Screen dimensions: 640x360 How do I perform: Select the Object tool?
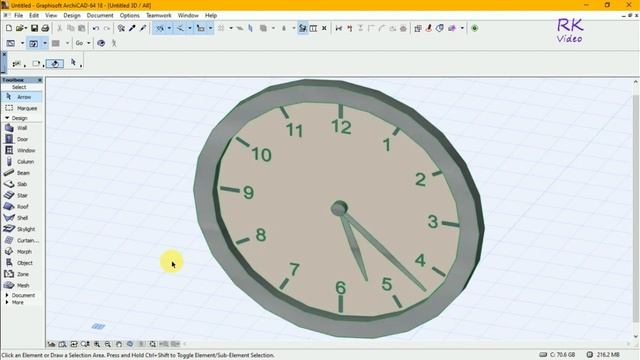[x=22, y=263]
